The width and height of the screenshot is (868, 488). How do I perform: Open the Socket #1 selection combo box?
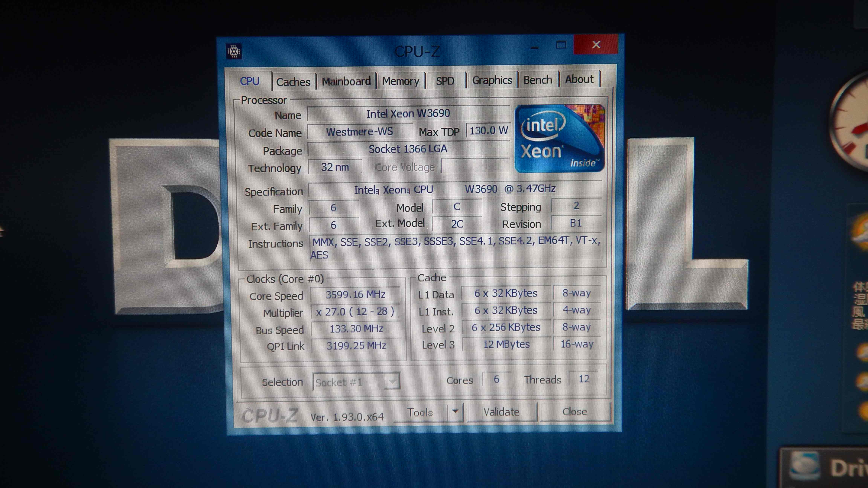(x=357, y=382)
